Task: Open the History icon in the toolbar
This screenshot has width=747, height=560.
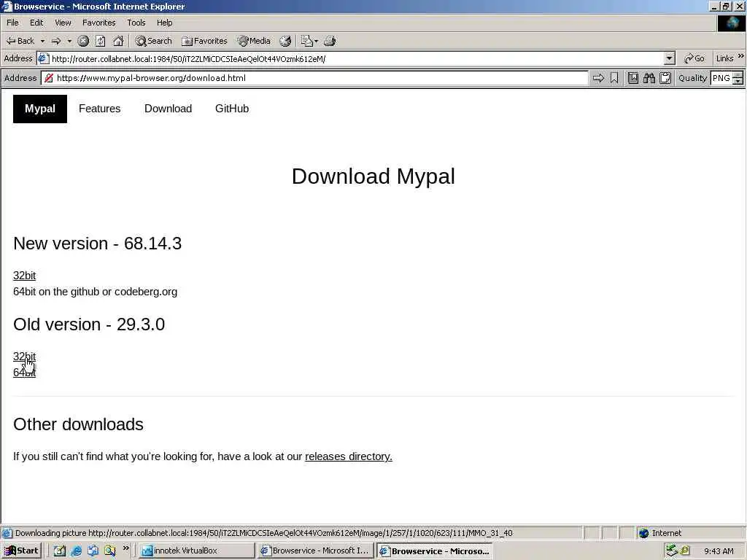Action: tap(285, 41)
